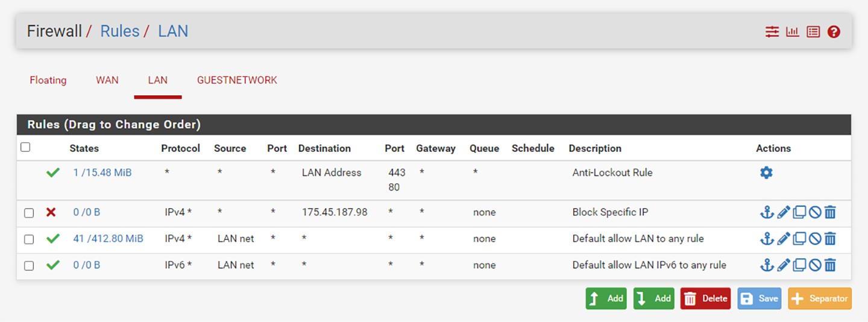Edit the Block Specific IP rule

pyautogui.click(x=783, y=212)
